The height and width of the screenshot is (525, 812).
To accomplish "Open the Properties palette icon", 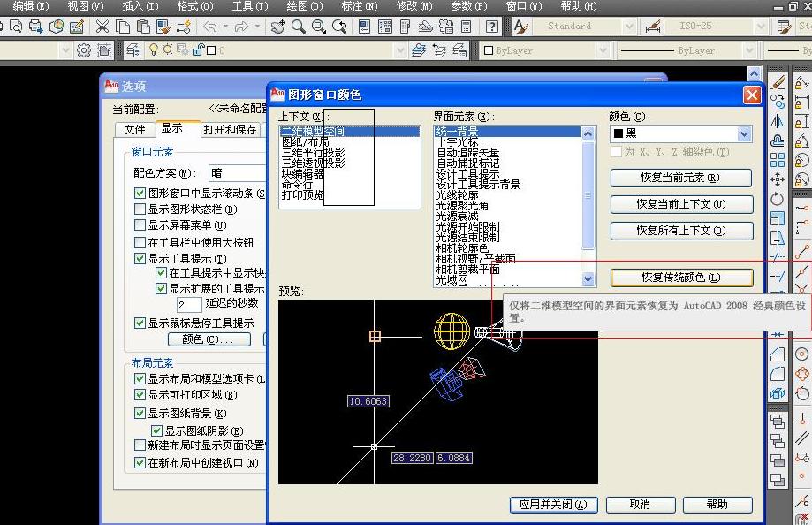I will [x=365, y=26].
